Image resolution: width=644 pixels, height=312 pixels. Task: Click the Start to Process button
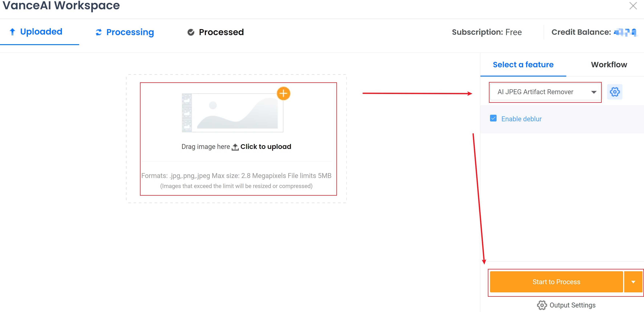556,282
